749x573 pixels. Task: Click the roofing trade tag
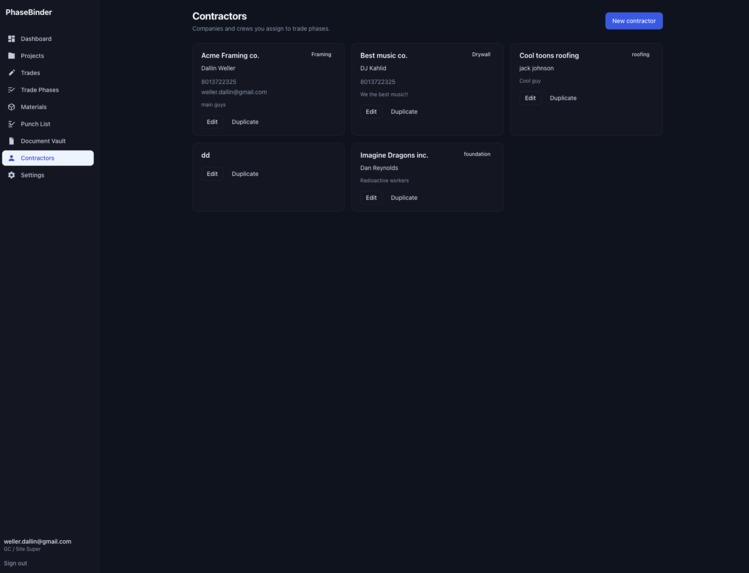point(641,54)
